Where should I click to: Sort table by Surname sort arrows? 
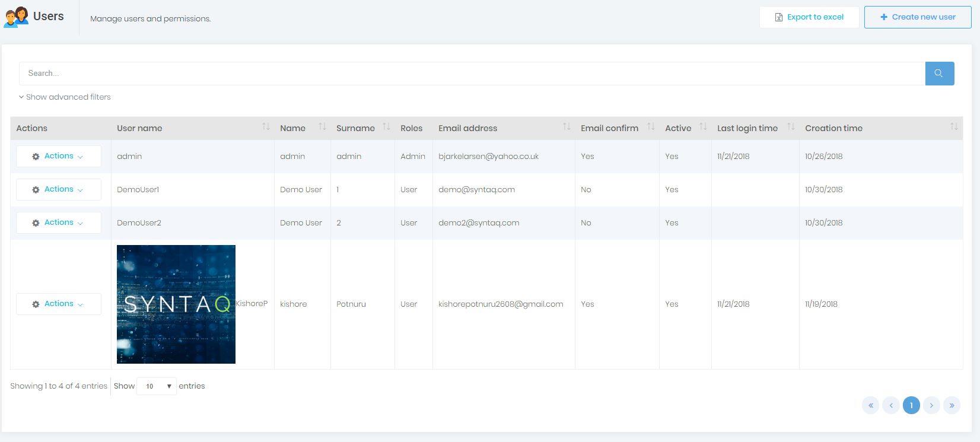pyautogui.click(x=386, y=127)
